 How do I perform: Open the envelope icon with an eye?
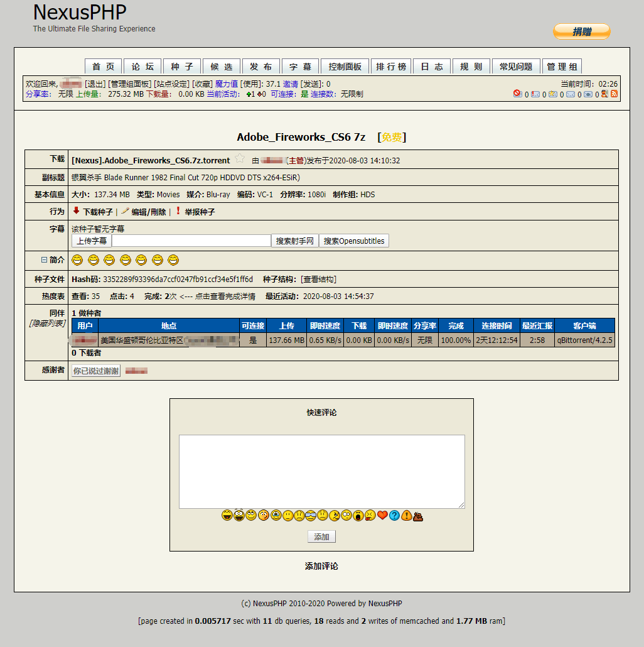(588, 94)
